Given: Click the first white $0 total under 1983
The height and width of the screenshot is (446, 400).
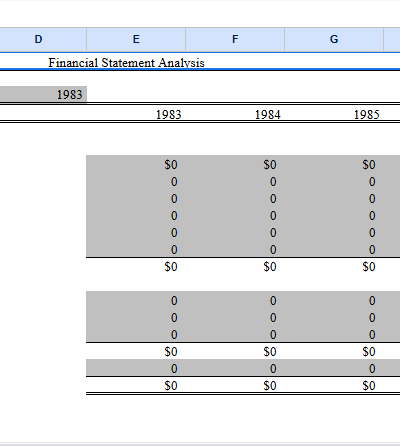Looking at the screenshot, I should (136, 266).
